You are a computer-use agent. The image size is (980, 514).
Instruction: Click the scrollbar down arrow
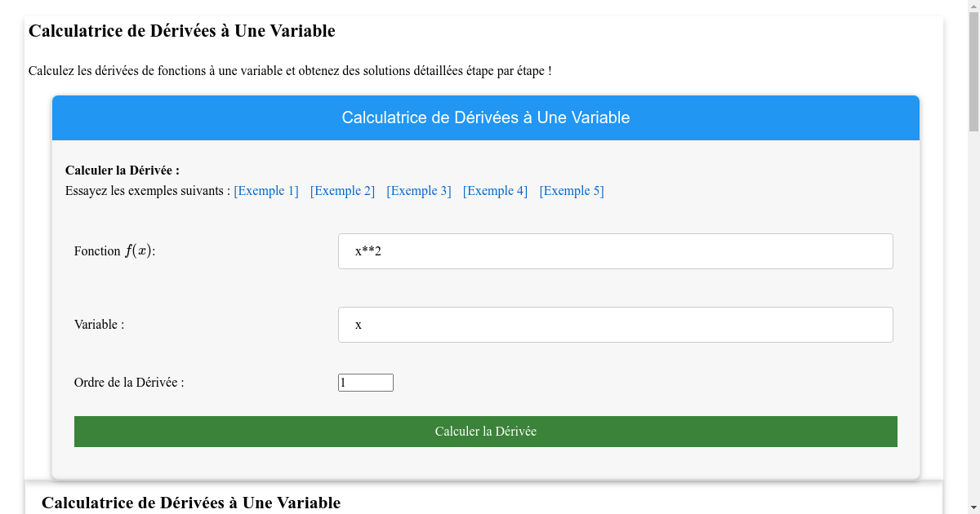tap(973, 507)
